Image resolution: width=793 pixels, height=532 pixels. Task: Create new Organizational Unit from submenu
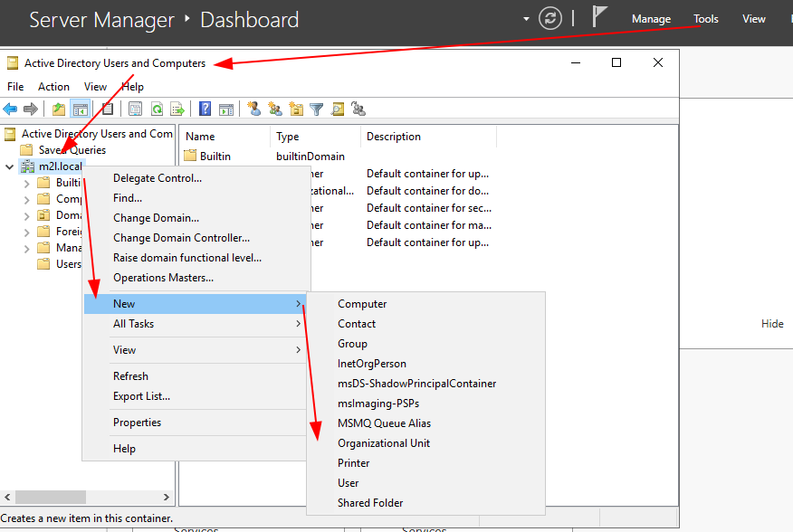(x=425, y=443)
